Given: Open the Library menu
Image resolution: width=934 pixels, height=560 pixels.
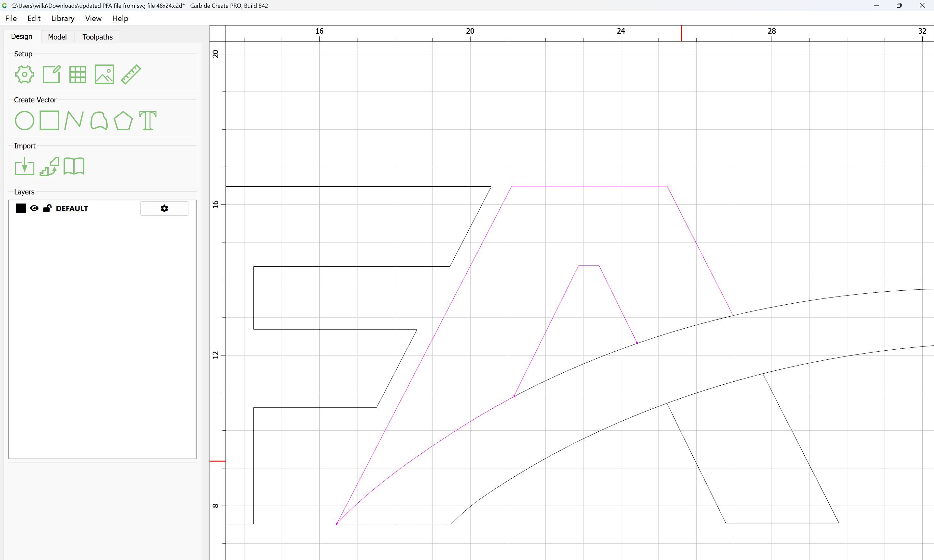Looking at the screenshot, I should click(x=63, y=18).
